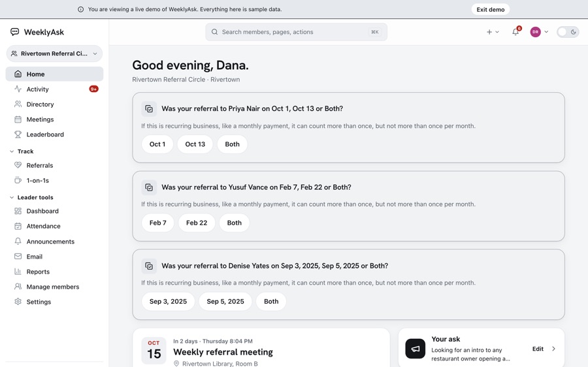Click the Announcements bell icon in sidebar
The width and height of the screenshot is (588, 367).
pyautogui.click(x=18, y=241)
